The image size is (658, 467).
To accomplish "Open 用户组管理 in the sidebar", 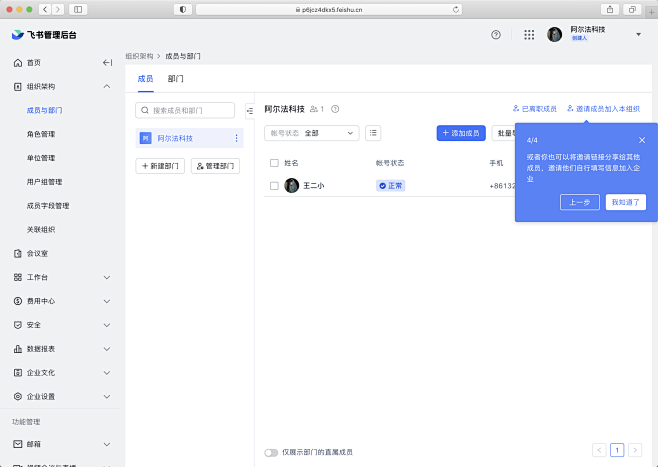I will [x=44, y=182].
